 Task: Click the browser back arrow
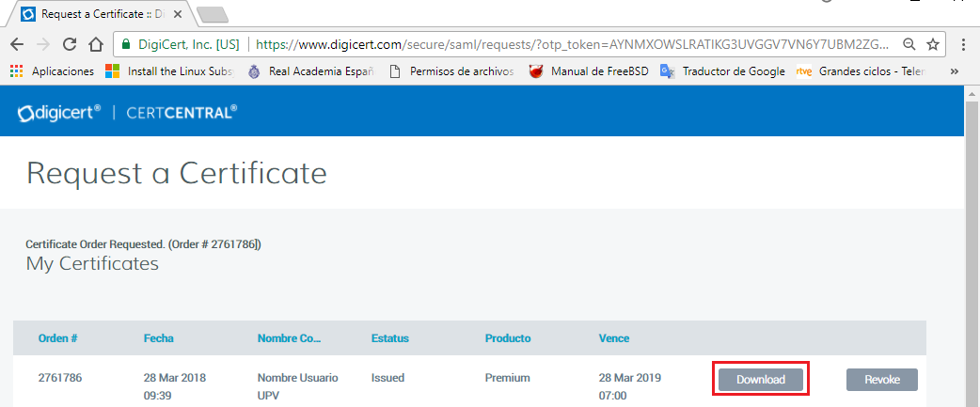[17, 44]
